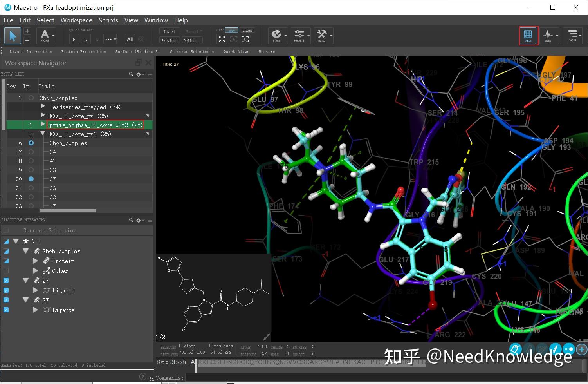Image resolution: width=588 pixels, height=384 pixels.
Task: Expand leadseries_prepped in the Entry List
Action: pos(43,107)
